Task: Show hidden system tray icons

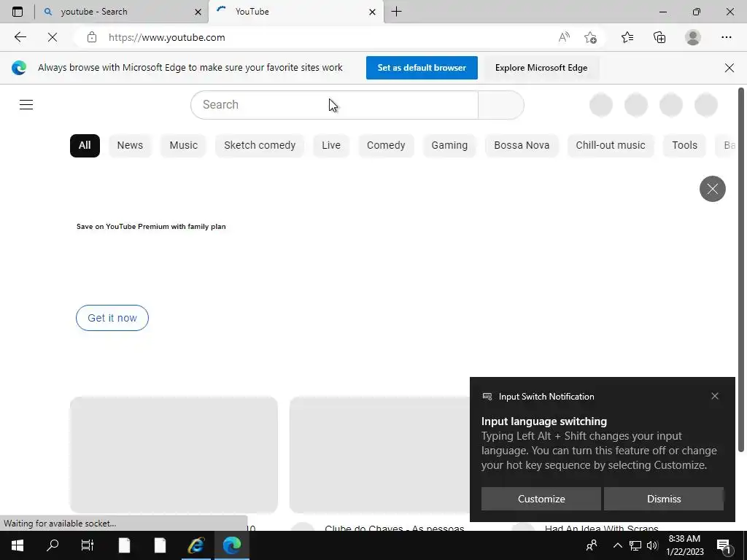Action: 617,545
